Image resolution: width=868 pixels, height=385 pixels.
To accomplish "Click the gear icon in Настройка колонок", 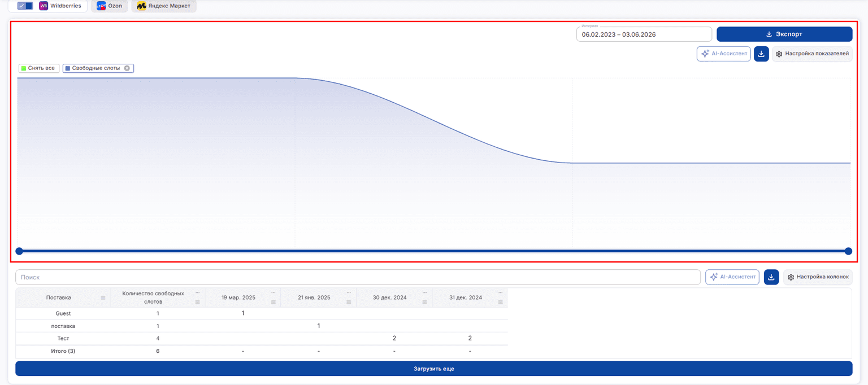I will (791, 277).
